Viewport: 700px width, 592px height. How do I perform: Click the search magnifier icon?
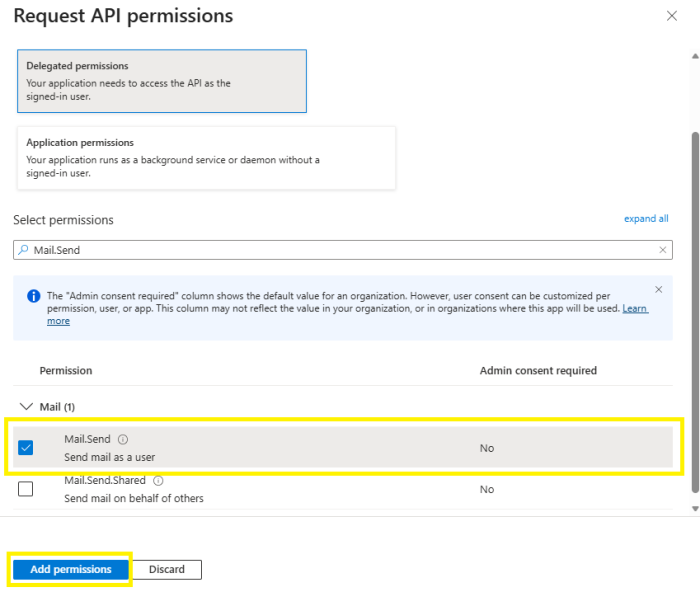[24, 250]
